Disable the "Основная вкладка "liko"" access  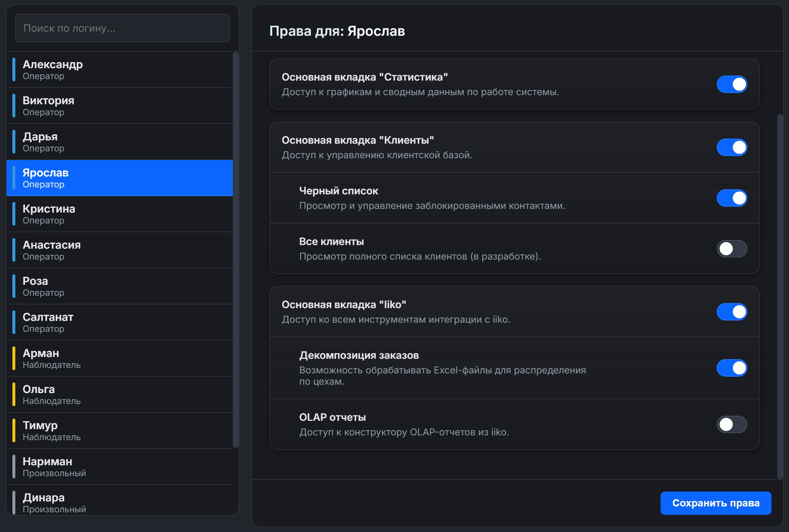coord(732,312)
